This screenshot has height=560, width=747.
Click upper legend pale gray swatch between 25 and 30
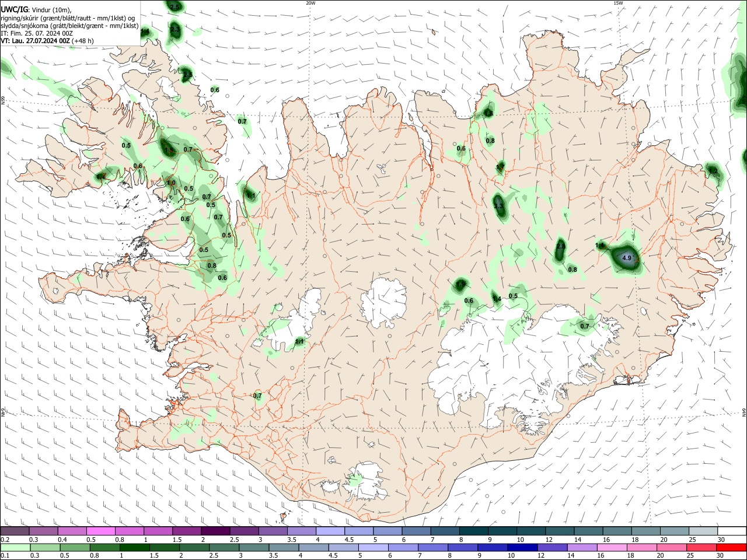[x=702, y=531]
